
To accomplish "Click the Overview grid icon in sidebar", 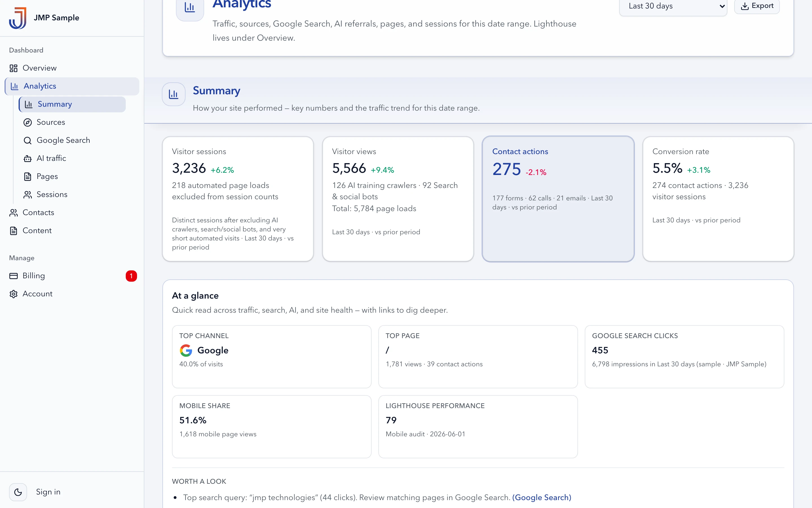I will [14, 68].
